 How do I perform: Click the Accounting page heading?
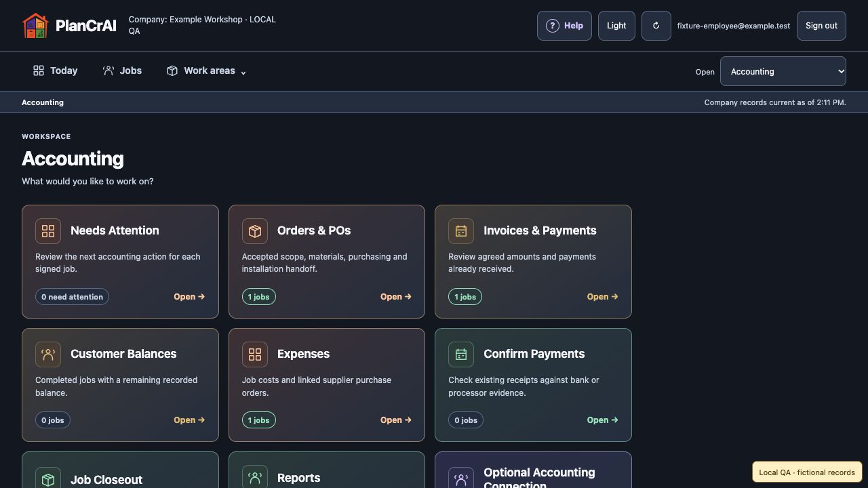(x=73, y=159)
